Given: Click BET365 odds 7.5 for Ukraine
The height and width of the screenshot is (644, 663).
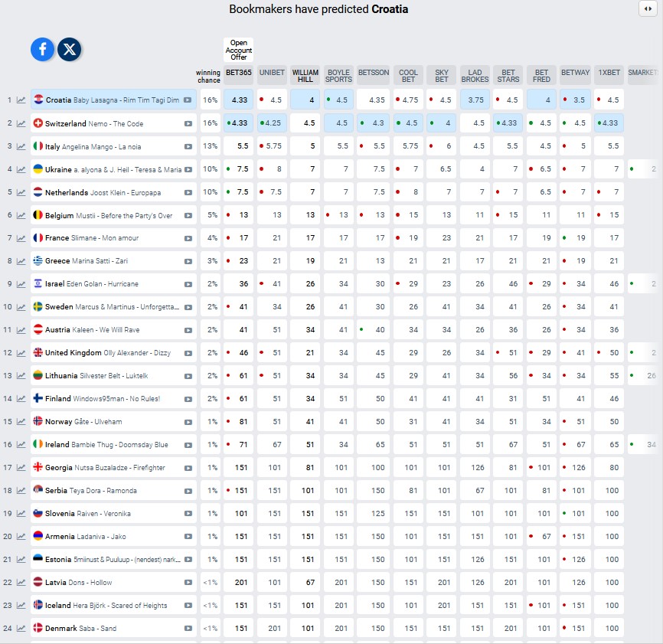Looking at the screenshot, I should click(x=238, y=169).
